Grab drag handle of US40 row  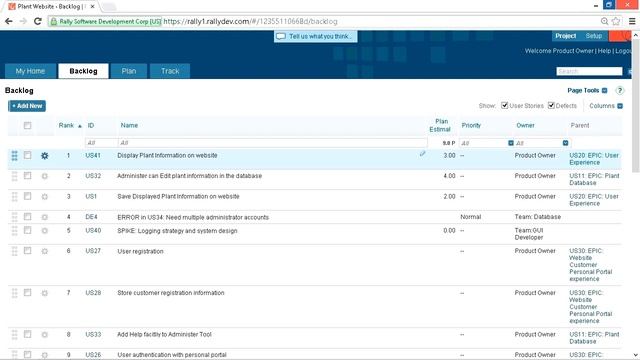(14, 231)
